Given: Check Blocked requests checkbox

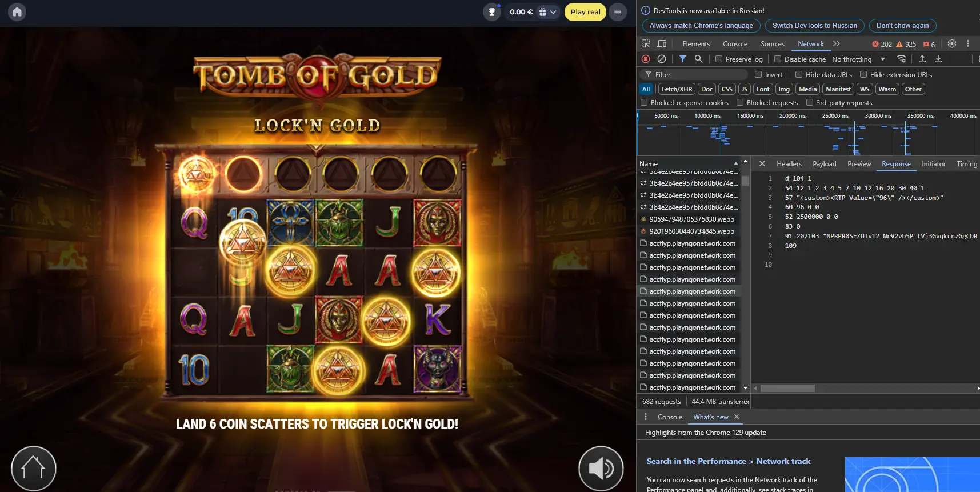Looking at the screenshot, I should (740, 103).
